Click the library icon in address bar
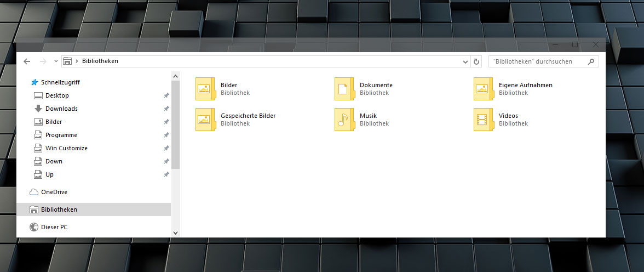644x272 pixels. [68, 61]
